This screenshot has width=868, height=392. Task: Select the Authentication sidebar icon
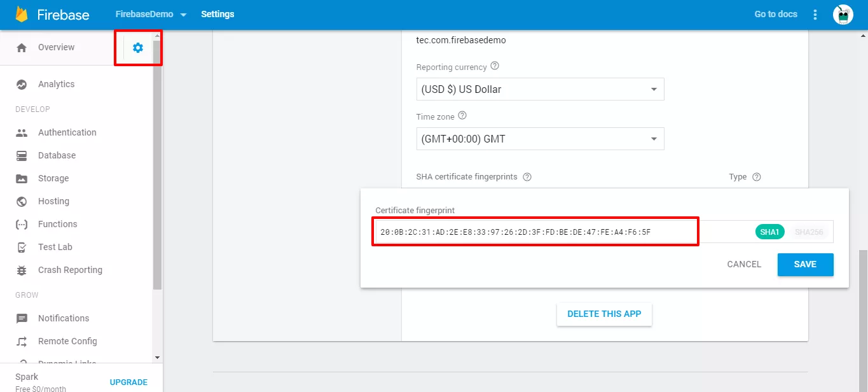coord(22,132)
